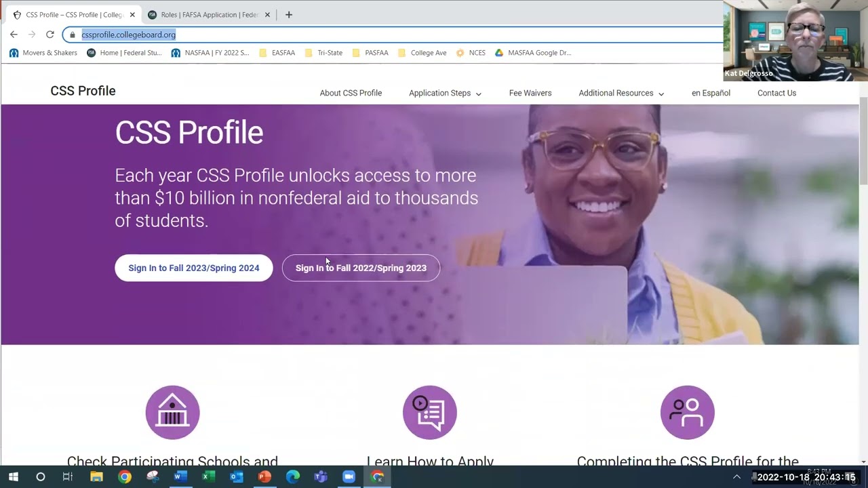
Task: Close the FAFSA Roles tab
Action: (267, 15)
